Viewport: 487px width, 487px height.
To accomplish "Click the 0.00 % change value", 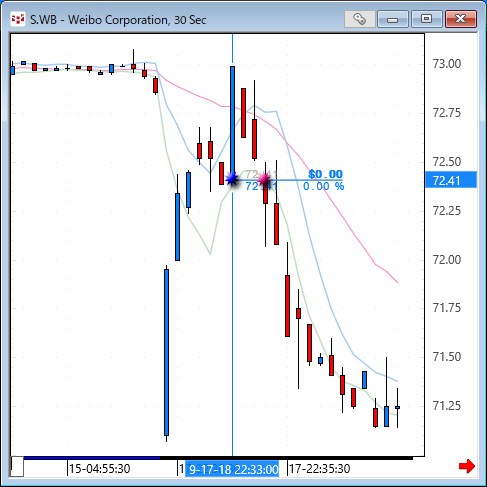I will click(x=323, y=186).
